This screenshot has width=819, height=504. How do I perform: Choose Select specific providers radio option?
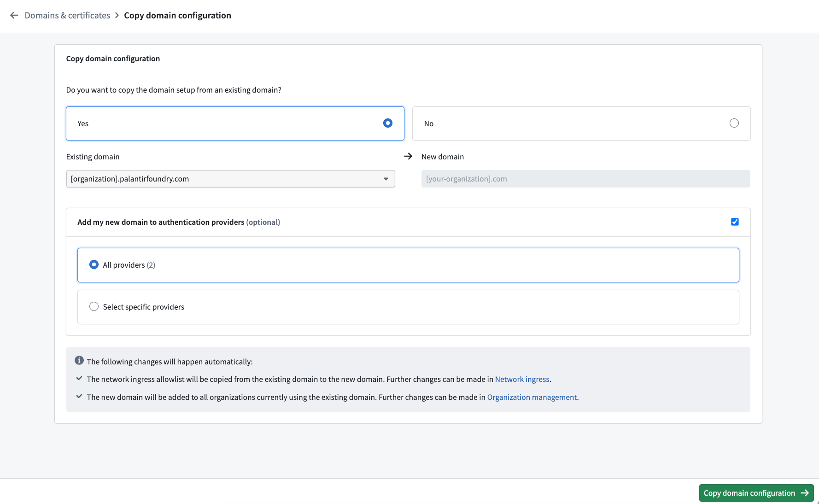click(x=94, y=306)
